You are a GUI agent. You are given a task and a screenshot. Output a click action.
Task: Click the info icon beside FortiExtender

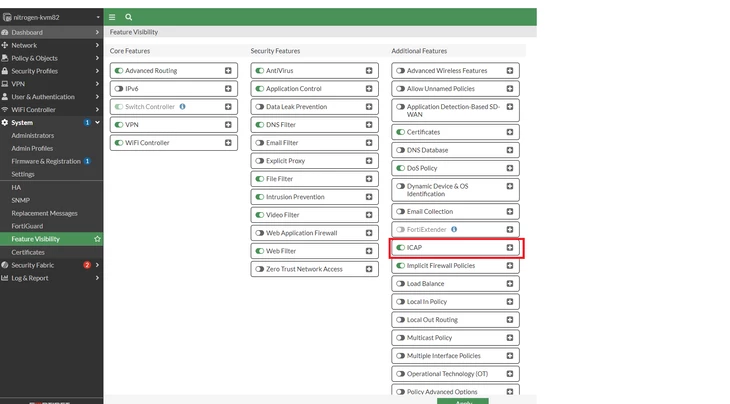[x=454, y=229]
